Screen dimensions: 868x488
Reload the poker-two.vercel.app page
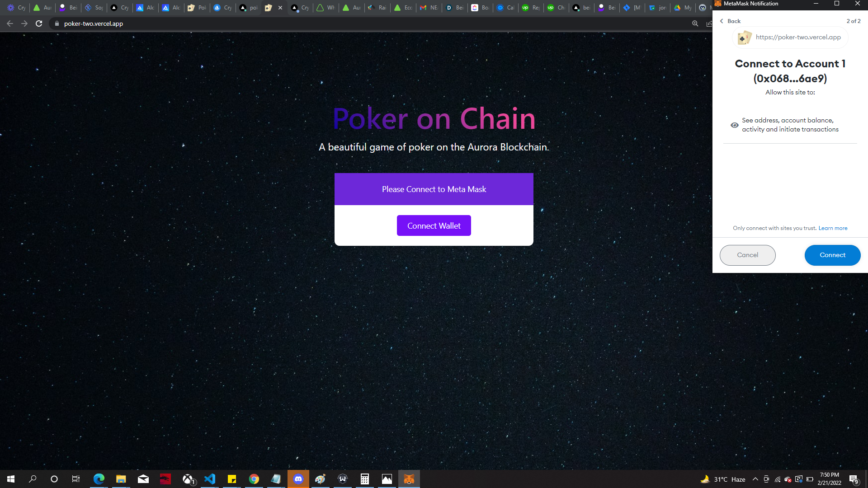tap(39, 23)
